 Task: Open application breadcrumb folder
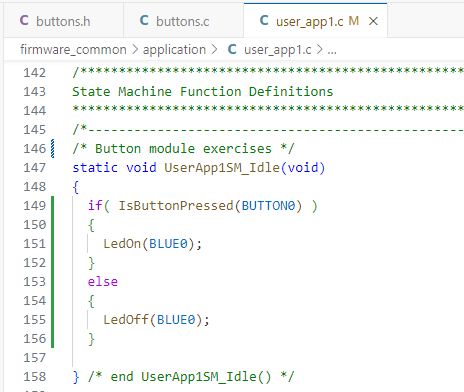click(x=174, y=50)
